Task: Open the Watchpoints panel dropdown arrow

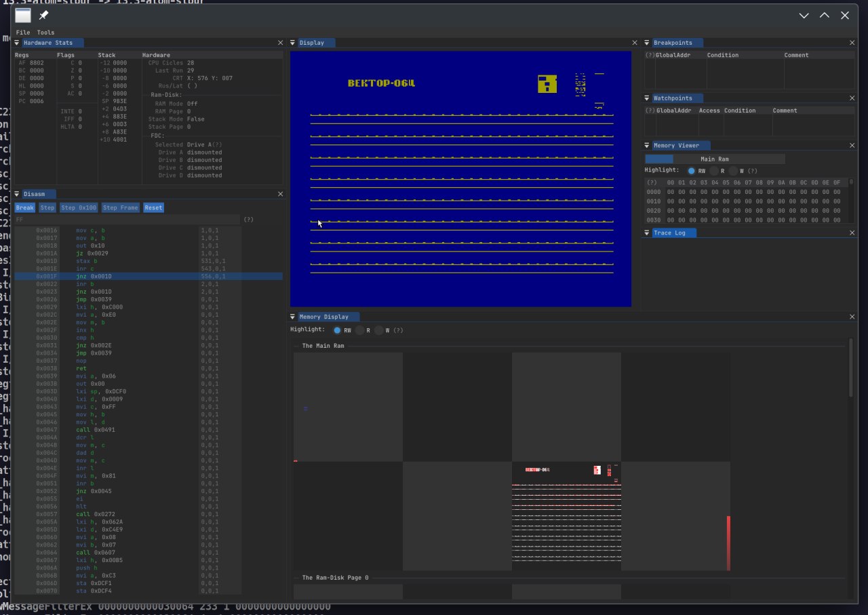Action: point(648,98)
